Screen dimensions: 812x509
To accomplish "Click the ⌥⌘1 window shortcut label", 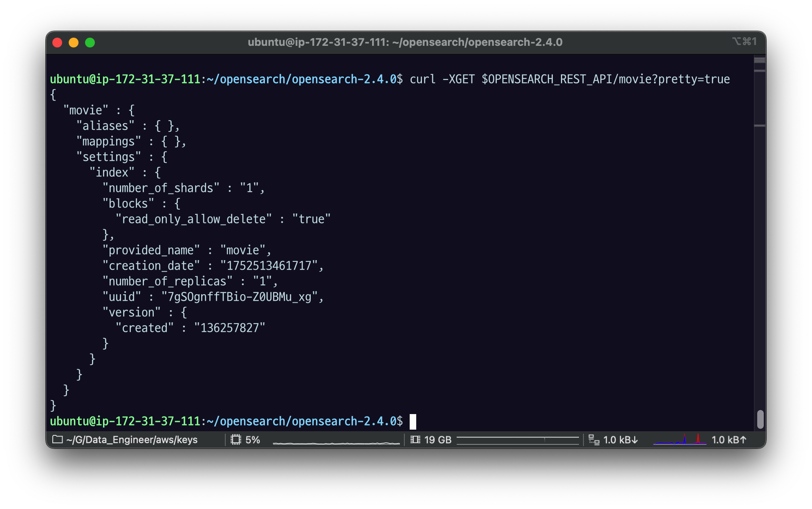I will point(744,41).
